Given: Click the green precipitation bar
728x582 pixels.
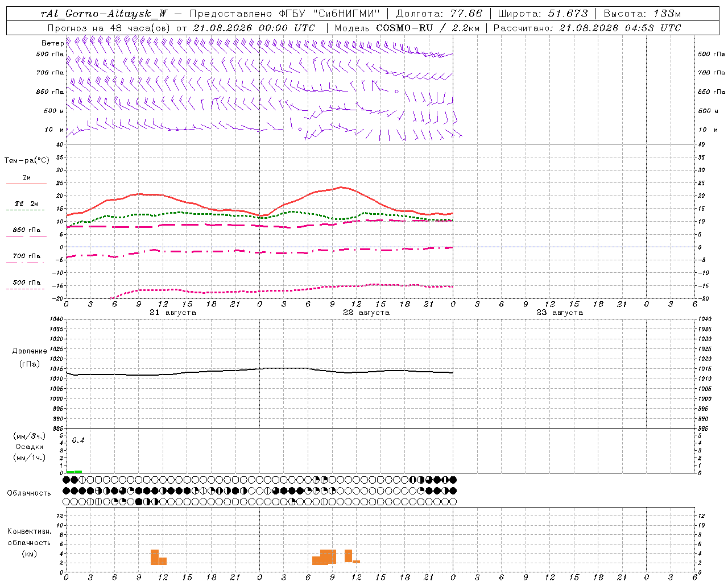Looking at the screenshot, I should [x=74, y=472].
